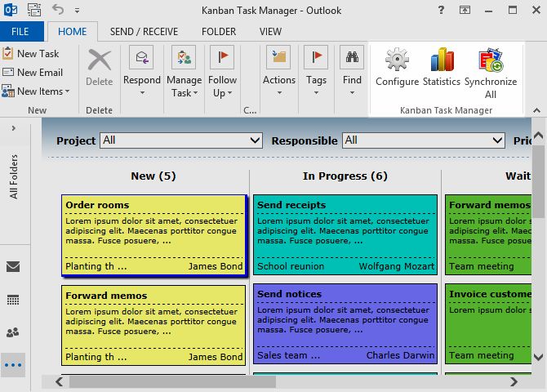Screen dimensions: 547x392
Task: Select the teal Send receipts task card
Action: pos(345,234)
